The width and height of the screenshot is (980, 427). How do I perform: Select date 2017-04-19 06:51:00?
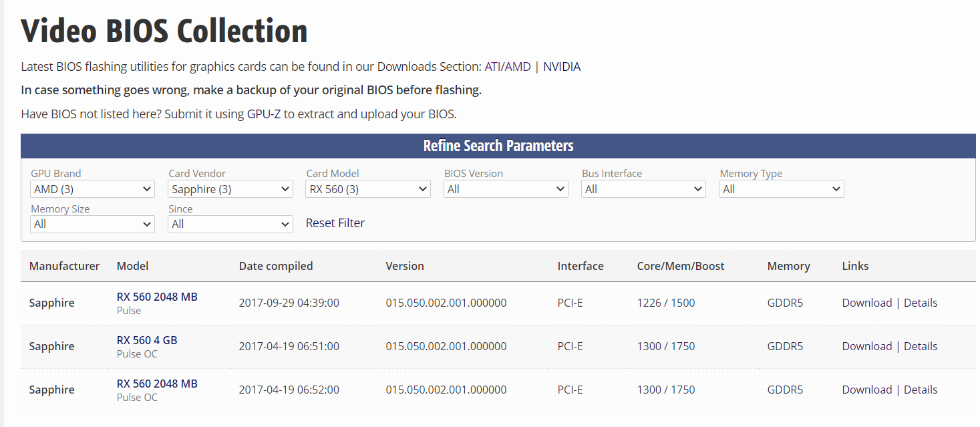[x=289, y=346]
